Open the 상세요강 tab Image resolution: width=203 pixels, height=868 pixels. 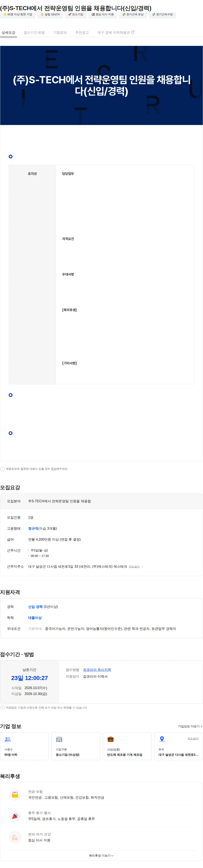point(8,33)
